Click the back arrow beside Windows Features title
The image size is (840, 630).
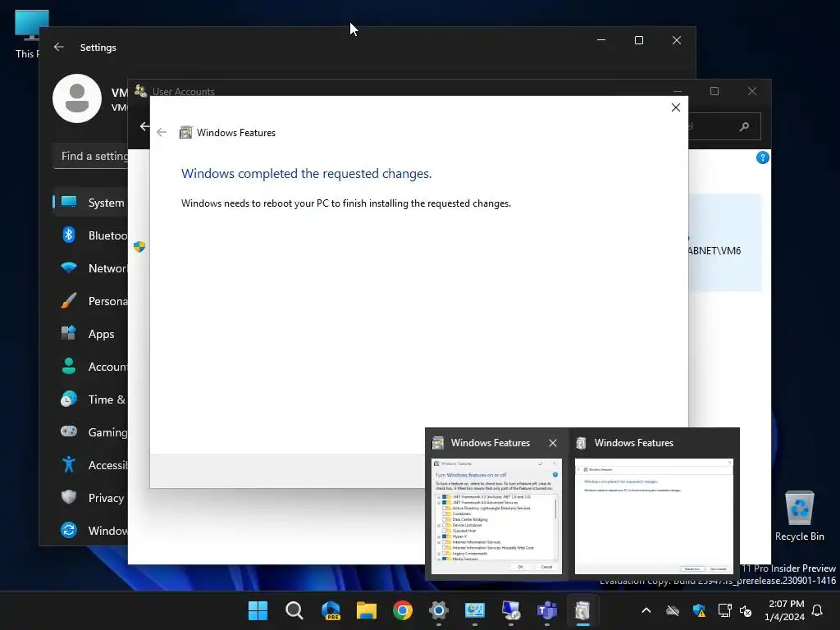click(x=162, y=132)
